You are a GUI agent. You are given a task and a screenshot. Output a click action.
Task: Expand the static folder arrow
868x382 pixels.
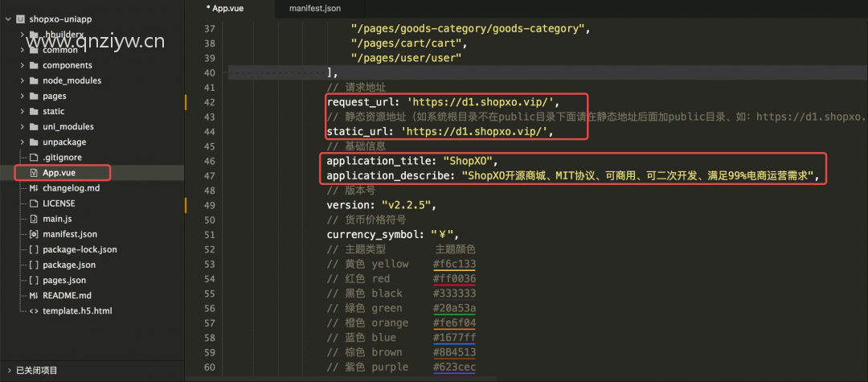point(23,111)
